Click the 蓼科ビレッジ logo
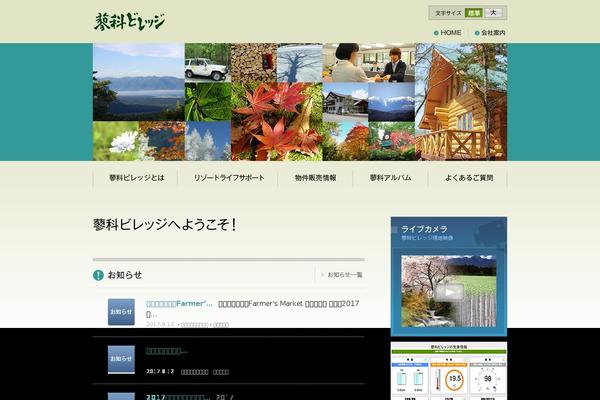Screen dimensions: 600x400 pyautogui.click(x=129, y=21)
